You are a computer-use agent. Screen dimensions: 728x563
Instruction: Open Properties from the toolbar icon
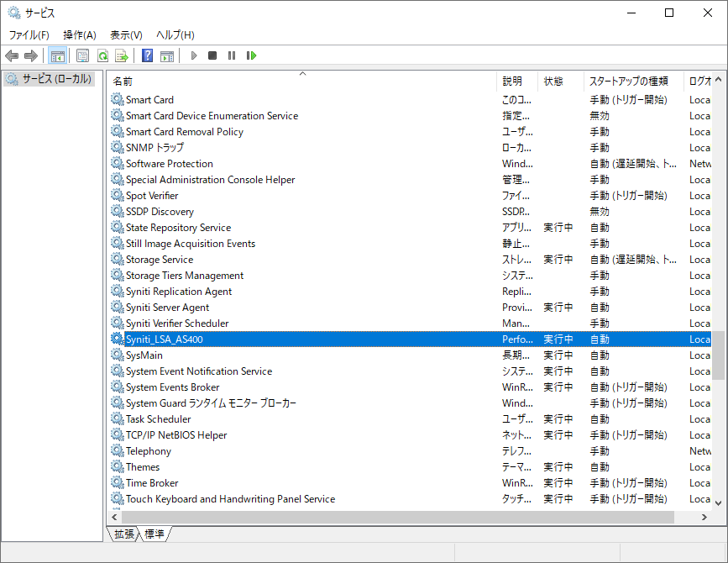(82, 56)
